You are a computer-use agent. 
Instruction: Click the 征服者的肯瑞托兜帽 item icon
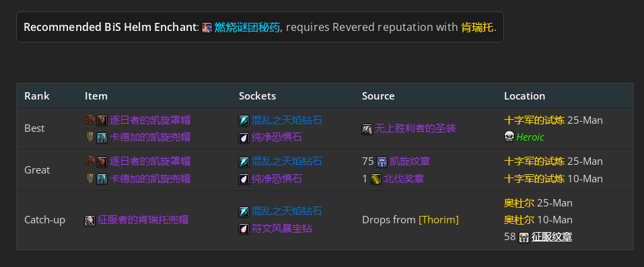90,221
